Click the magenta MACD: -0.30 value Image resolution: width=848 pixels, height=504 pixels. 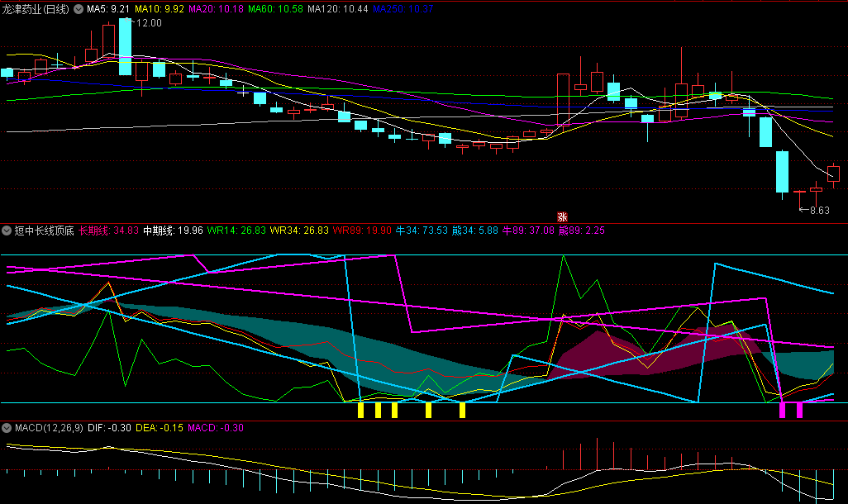click(x=215, y=428)
